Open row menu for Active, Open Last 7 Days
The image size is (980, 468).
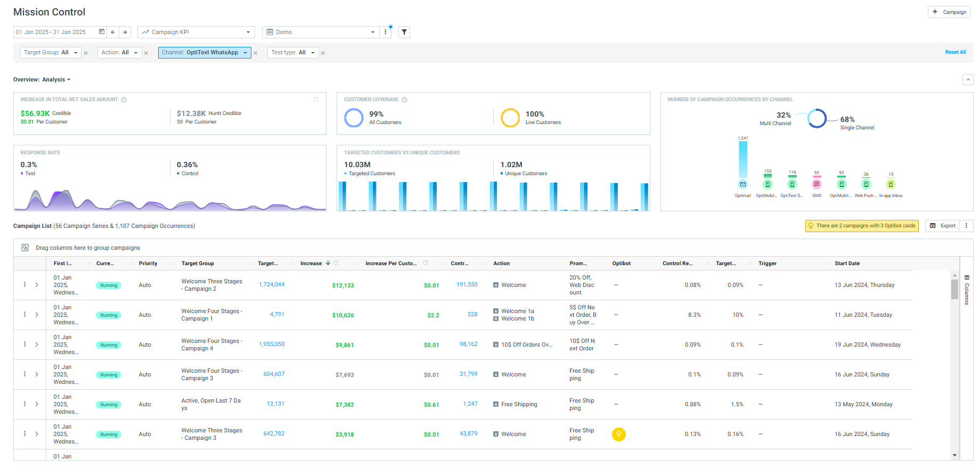click(24, 404)
